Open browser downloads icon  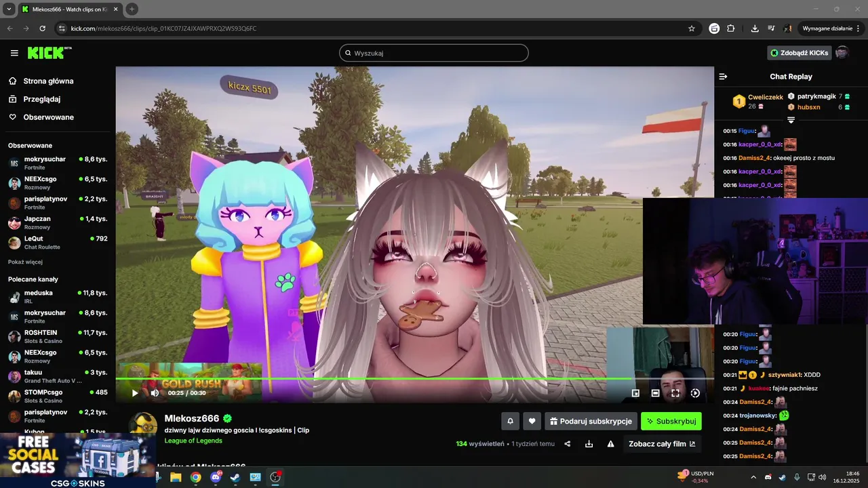pyautogui.click(x=755, y=28)
